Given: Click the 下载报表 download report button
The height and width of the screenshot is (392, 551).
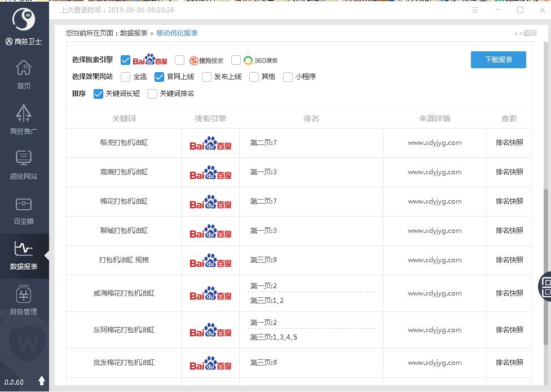Looking at the screenshot, I should 498,60.
